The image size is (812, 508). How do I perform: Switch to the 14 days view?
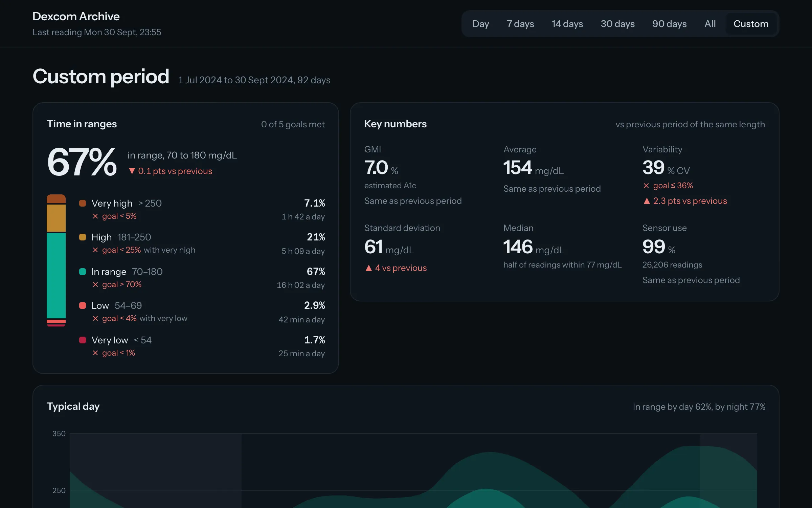pos(567,24)
